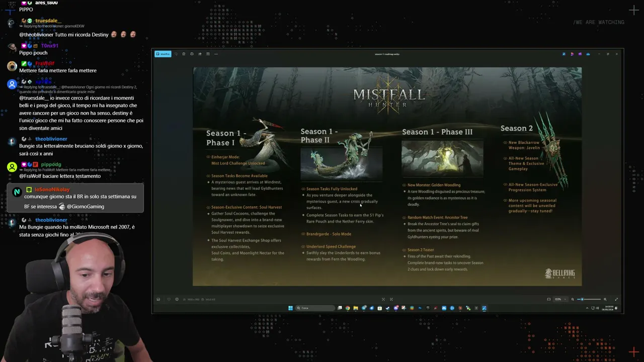Click the OneDrive cloud icon in Photos title bar
644x362 pixels.
point(588,54)
